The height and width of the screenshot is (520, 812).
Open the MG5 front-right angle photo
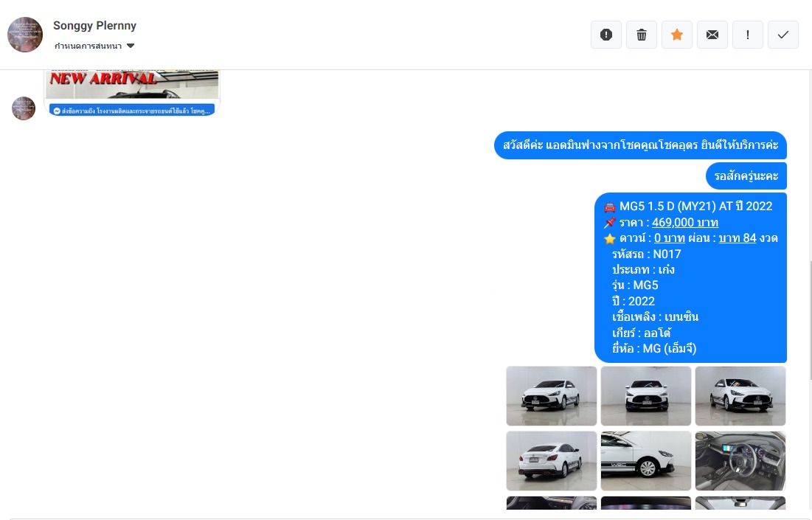point(740,395)
